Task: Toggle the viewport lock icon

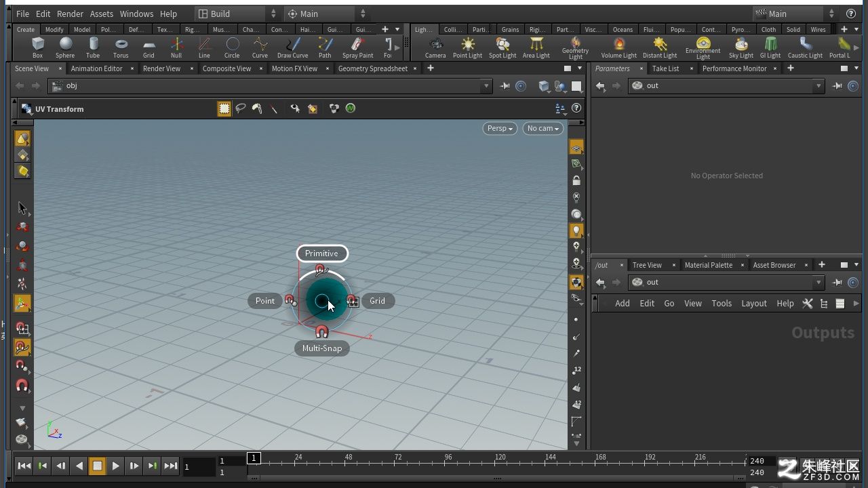Action: [576, 181]
